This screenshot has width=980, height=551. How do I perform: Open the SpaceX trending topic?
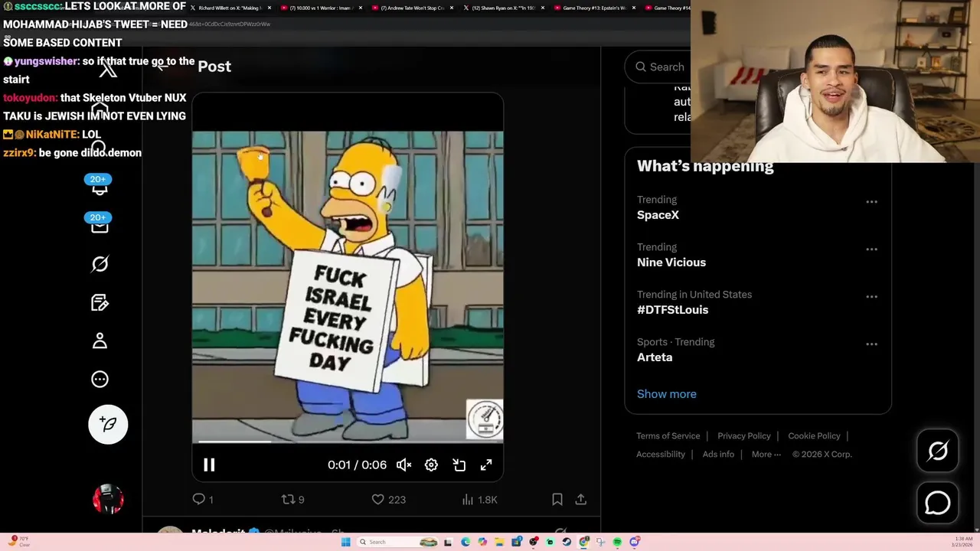point(658,215)
